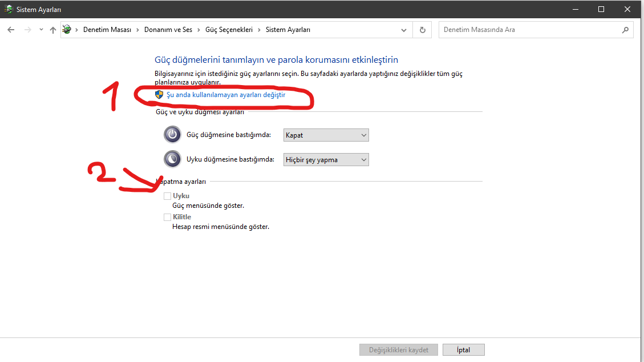
Task: Maximize the Sistem Ayarları window
Action: pos(601,9)
